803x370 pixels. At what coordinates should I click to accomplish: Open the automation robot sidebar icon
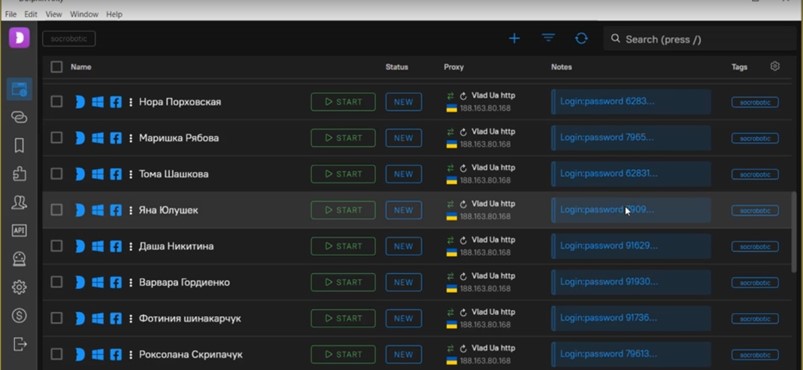click(x=19, y=259)
